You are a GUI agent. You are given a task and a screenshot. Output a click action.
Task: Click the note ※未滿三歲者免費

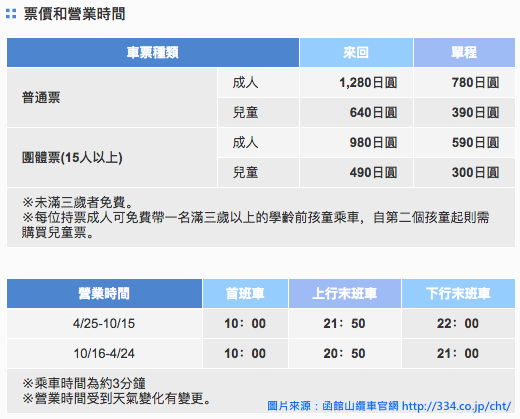click(x=78, y=202)
